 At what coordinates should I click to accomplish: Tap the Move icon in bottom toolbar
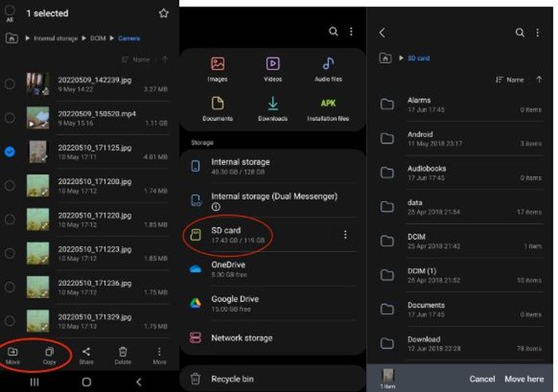point(13,355)
